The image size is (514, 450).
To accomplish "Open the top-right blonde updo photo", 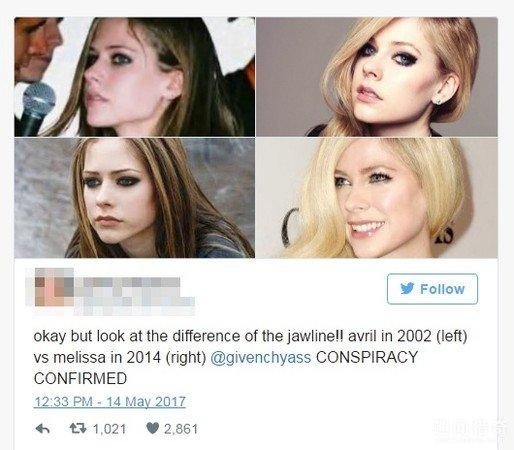I will pyautogui.click(x=377, y=77).
